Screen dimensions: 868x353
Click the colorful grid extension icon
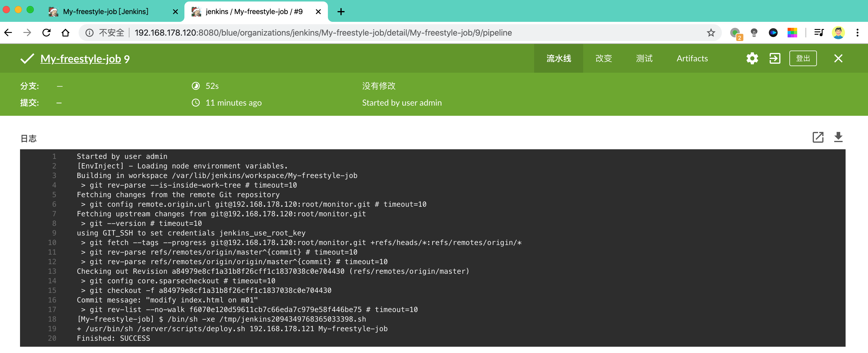pos(792,33)
